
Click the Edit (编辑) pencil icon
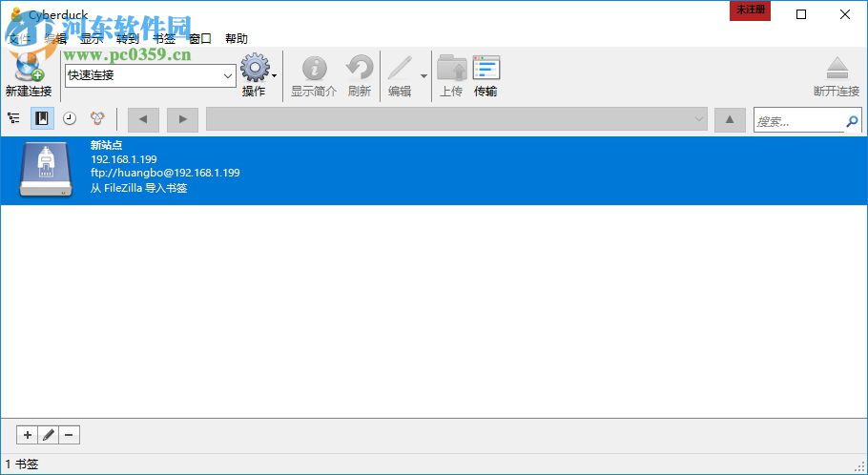(x=399, y=69)
